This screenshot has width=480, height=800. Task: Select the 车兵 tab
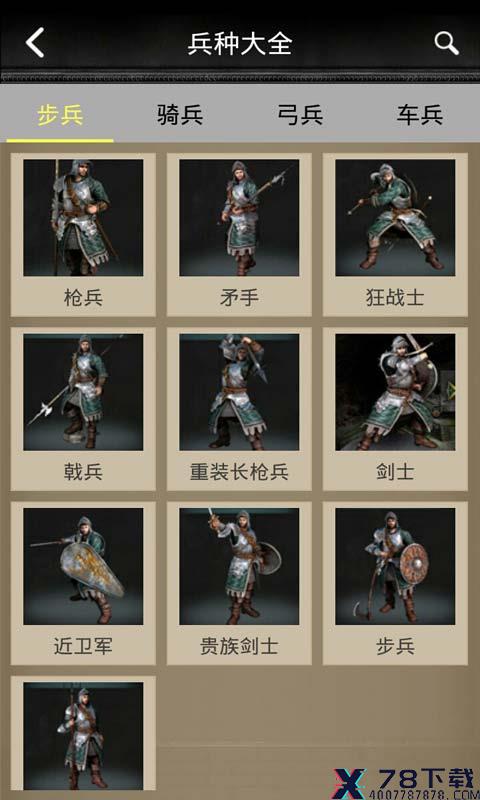click(420, 115)
